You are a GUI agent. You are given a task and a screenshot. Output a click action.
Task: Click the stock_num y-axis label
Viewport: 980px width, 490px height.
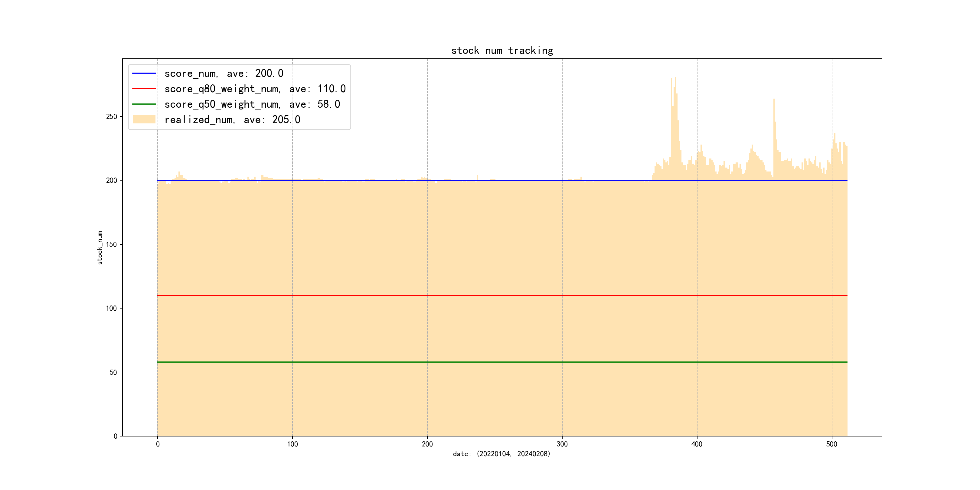point(100,248)
